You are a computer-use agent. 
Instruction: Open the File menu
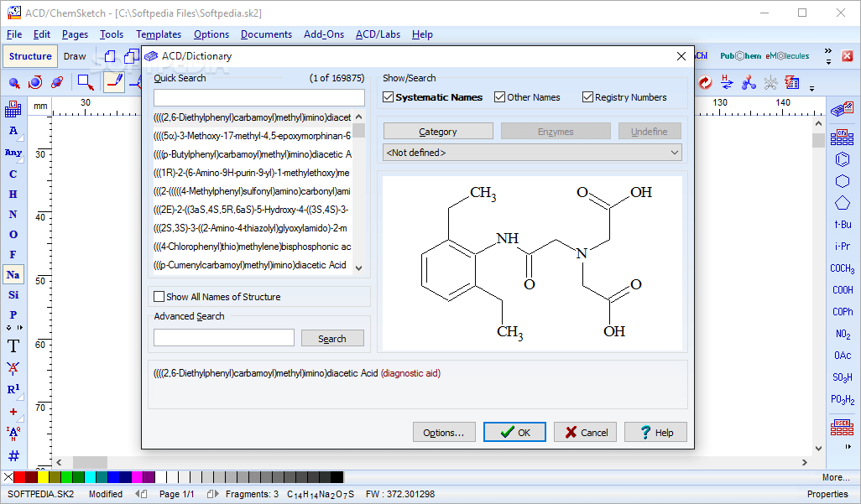click(14, 34)
